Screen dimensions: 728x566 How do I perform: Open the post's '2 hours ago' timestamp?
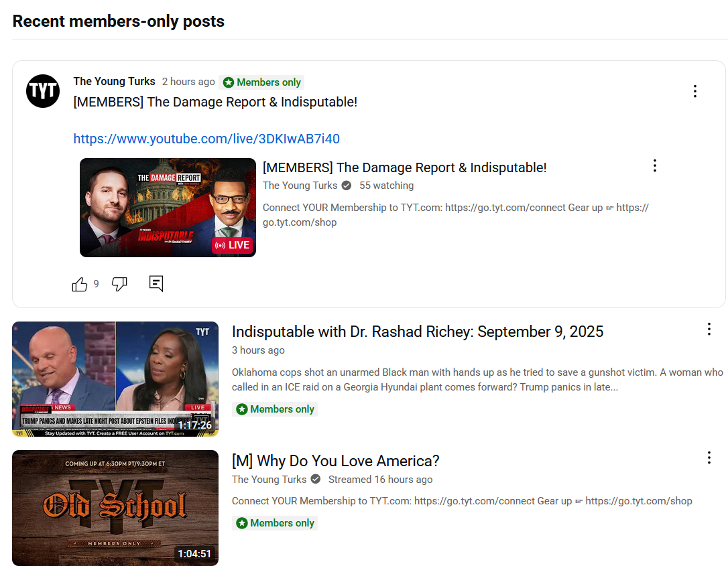188,82
